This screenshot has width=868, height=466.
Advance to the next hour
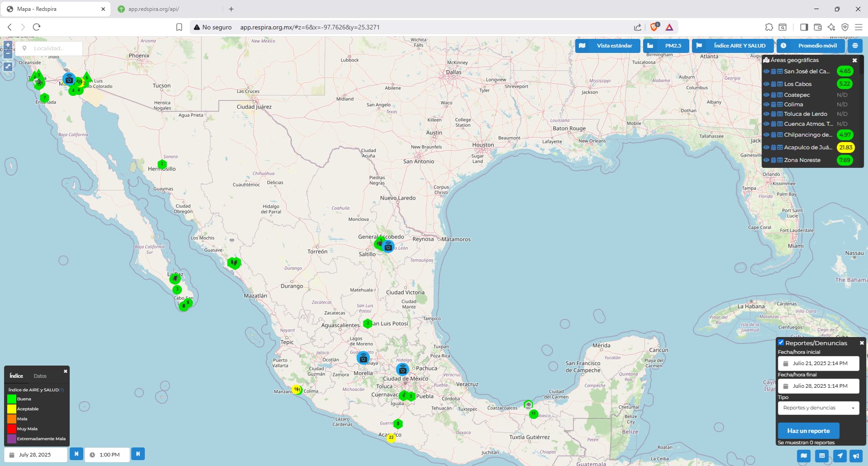click(138, 454)
